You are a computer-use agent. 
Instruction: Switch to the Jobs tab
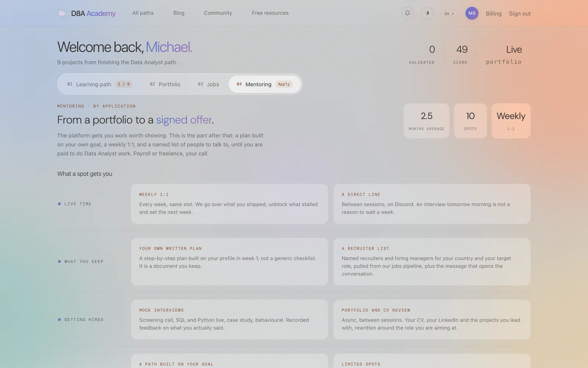208,84
